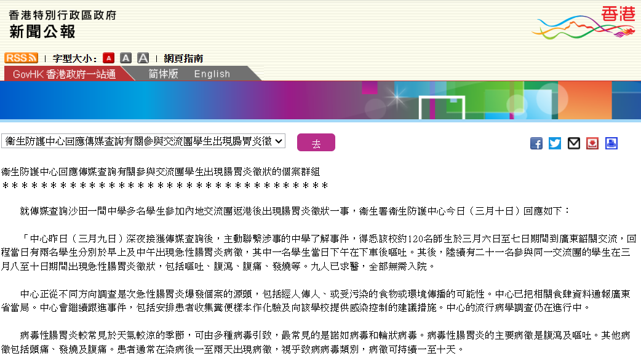The width and height of the screenshot is (641, 364).
Task: Open the press release selection dropdown
Action: coord(143,141)
